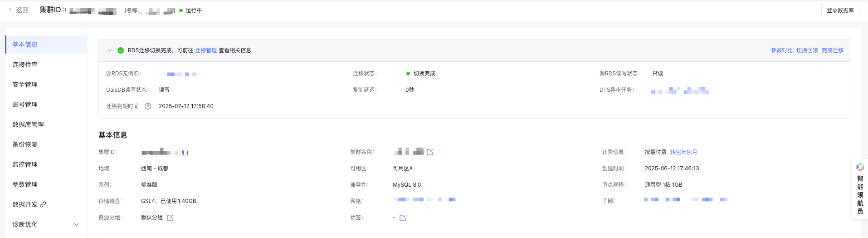
Task: Open the link icon next to 数据开发
Action: [x=43, y=204]
